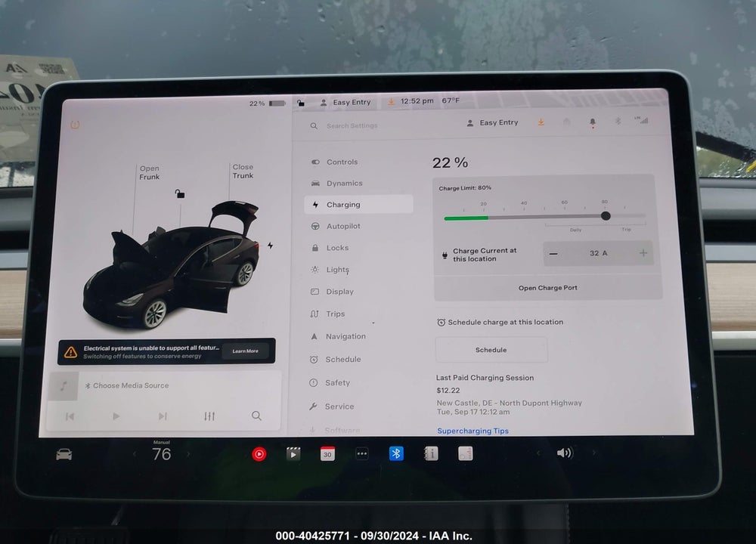Image resolution: width=756 pixels, height=544 pixels.
Task: Tap the car controls icon in bottom bar
Action: 64,454
